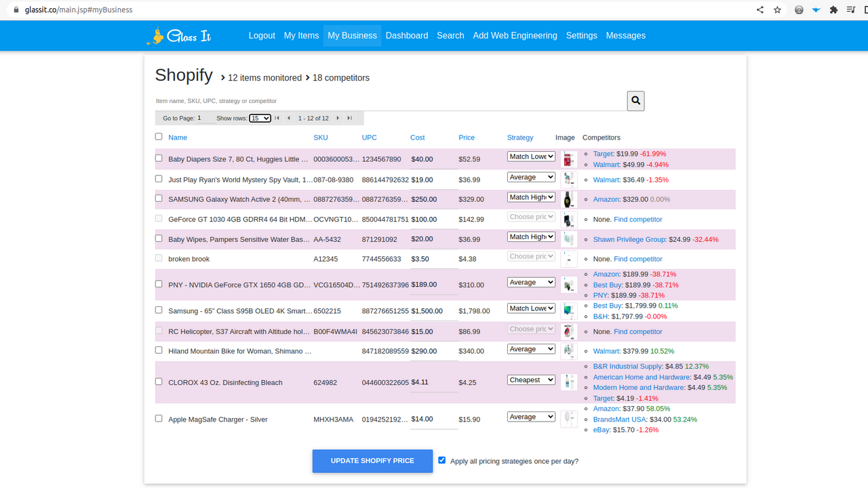Check the Baby Diapers Size 7 row

(x=159, y=158)
